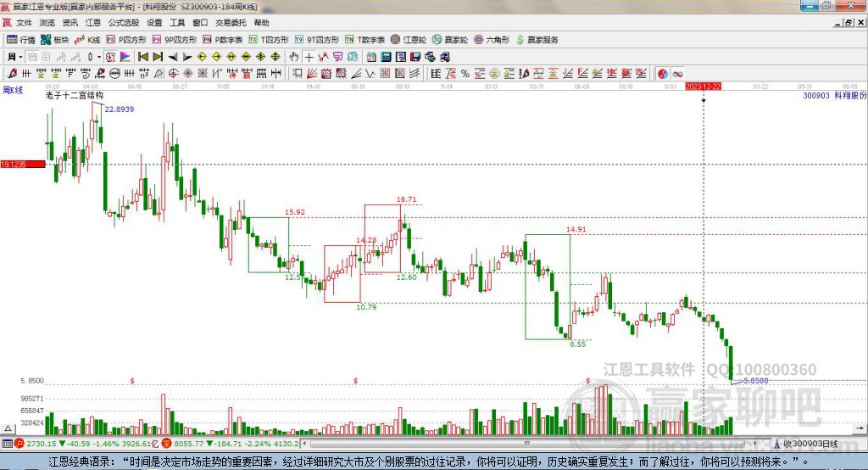Step back with the left arrow
Image resolution: width=868 pixels, height=470 pixels.
click(173, 57)
